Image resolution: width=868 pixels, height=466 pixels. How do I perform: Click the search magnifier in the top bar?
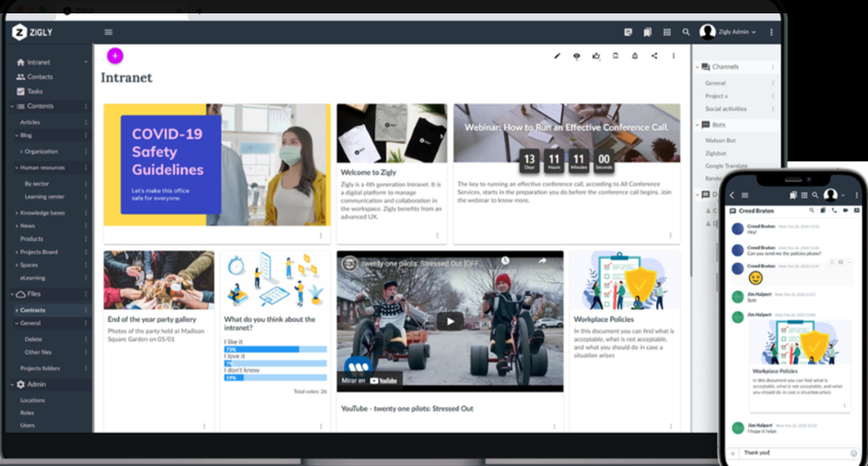point(686,32)
